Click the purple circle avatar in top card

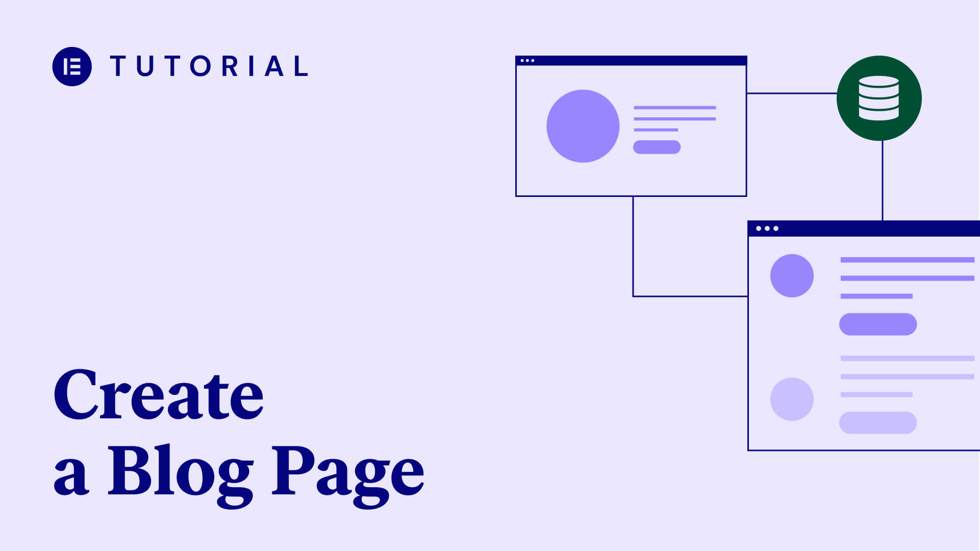click(584, 124)
